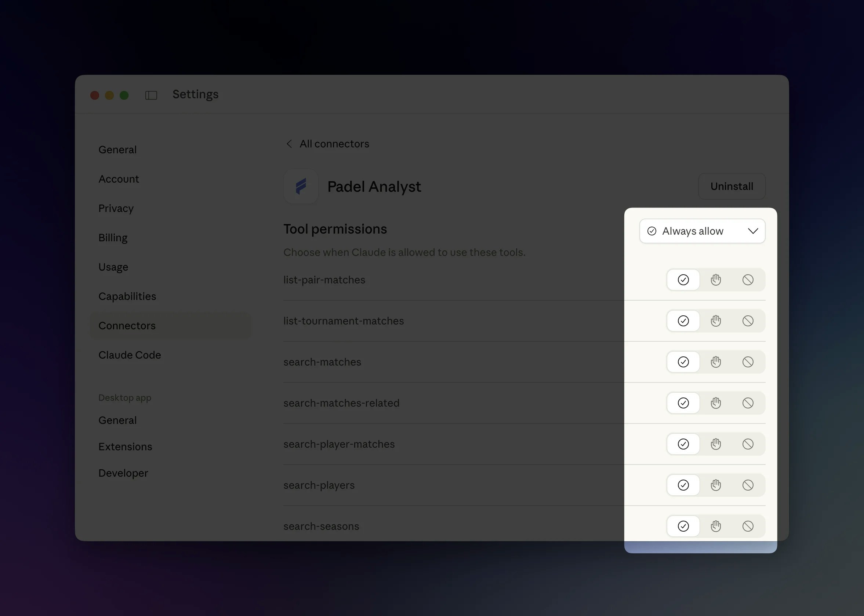
Task: Select the checkmark icon for list-tournament-matches
Action: coord(683,320)
